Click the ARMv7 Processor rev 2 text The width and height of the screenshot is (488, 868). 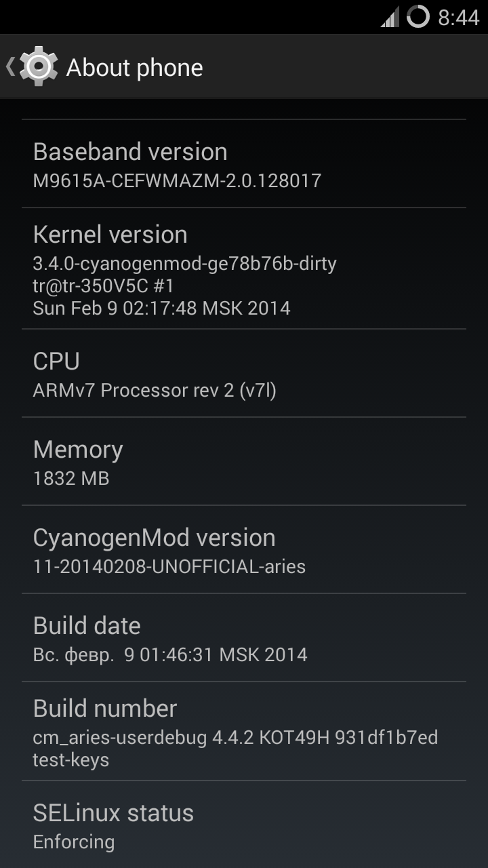pos(155,391)
